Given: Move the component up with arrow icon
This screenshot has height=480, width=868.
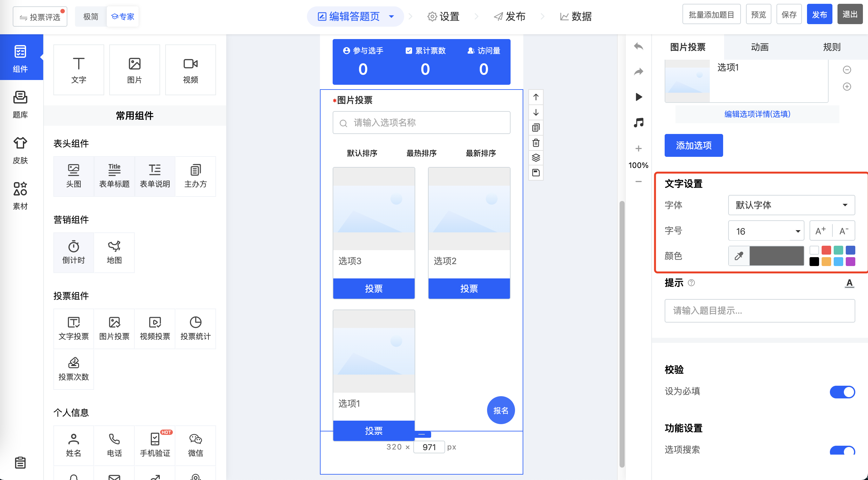Looking at the screenshot, I should click(x=536, y=97).
